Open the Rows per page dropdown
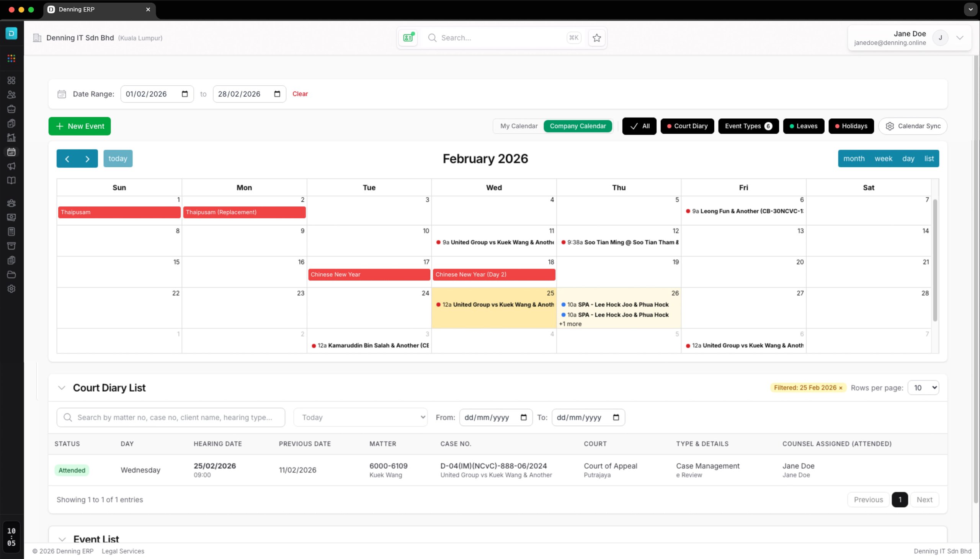This screenshot has height=559, width=980. click(x=923, y=388)
